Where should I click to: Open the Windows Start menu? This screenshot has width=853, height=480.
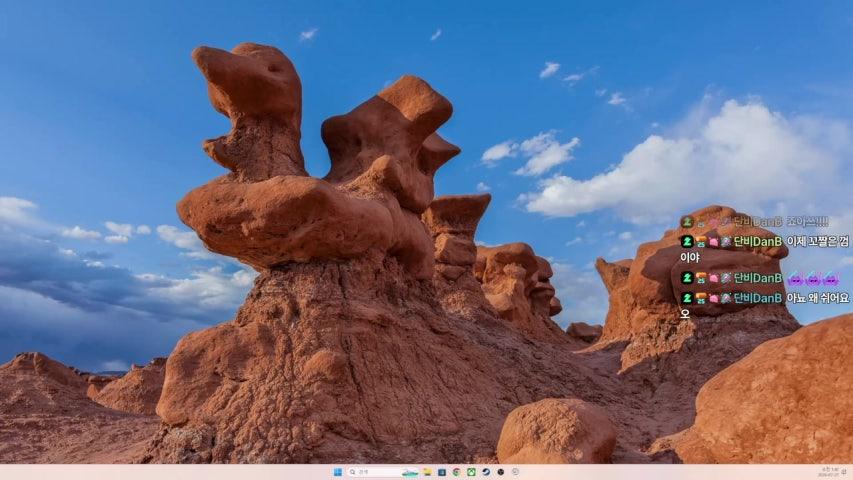coord(338,472)
